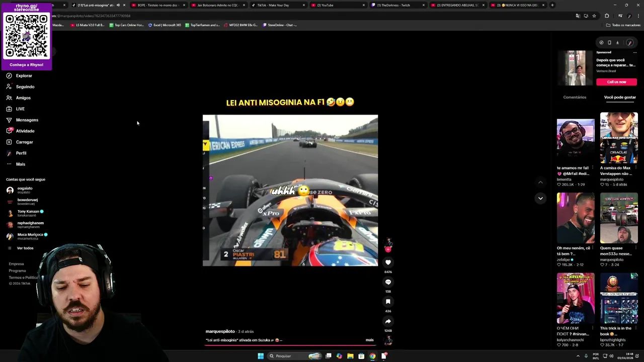The width and height of the screenshot is (644, 362).
Task: Open File Explorer from the taskbar
Action: tap(350, 356)
